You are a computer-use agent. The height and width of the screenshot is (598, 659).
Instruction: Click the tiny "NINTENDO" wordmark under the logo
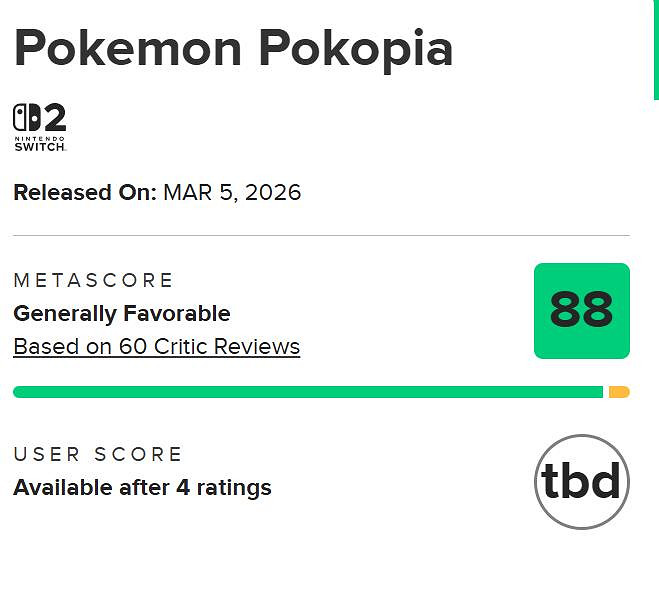tap(40, 138)
